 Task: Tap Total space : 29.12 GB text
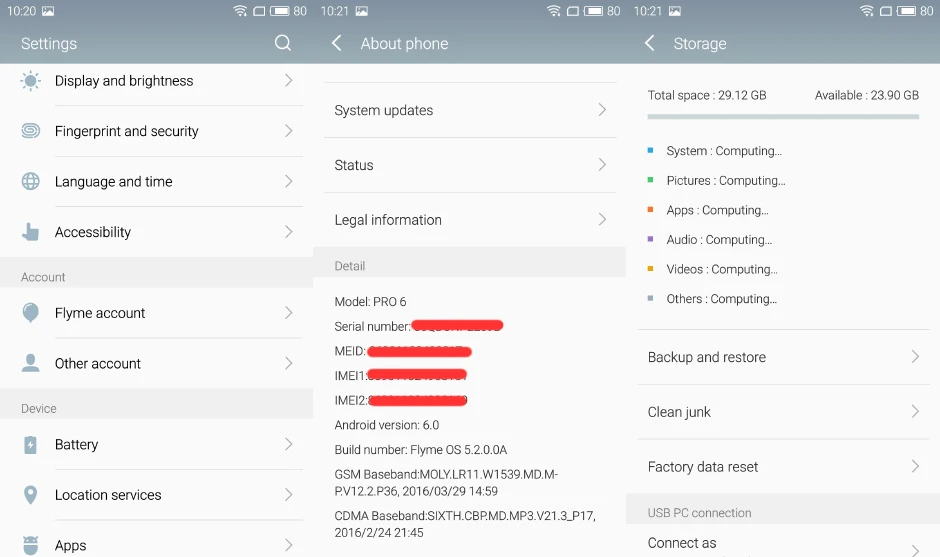click(707, 95)
